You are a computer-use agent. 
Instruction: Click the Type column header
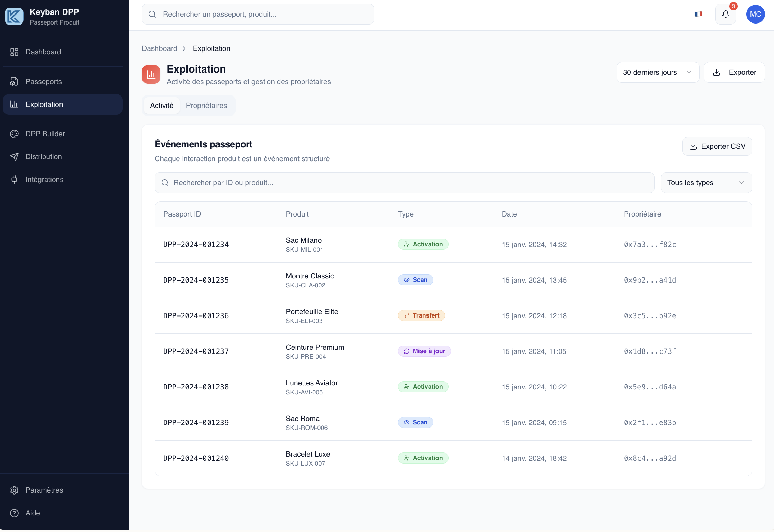click(406, 214)
